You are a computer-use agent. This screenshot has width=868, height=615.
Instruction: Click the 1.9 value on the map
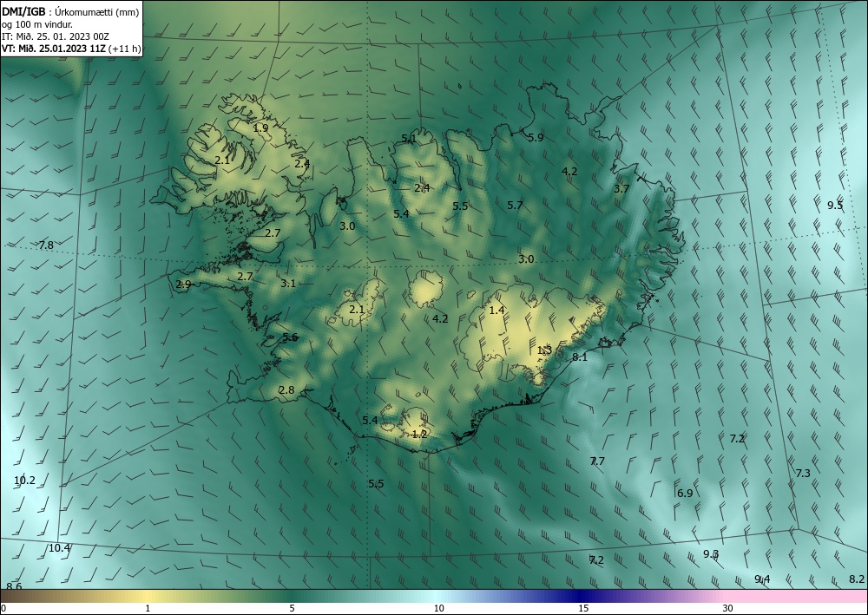click(x=260, y=128)
